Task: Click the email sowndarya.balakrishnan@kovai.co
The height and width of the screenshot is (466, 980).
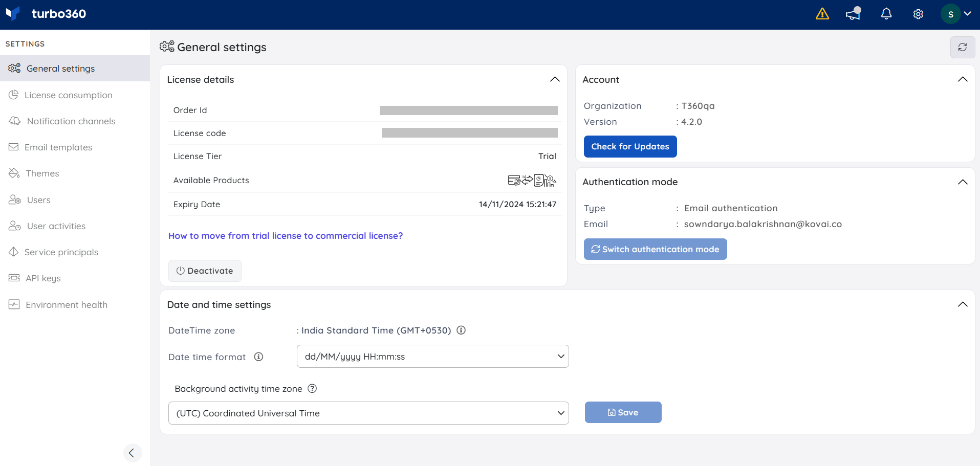Action: pyautogui.click(x=763, y=224)
